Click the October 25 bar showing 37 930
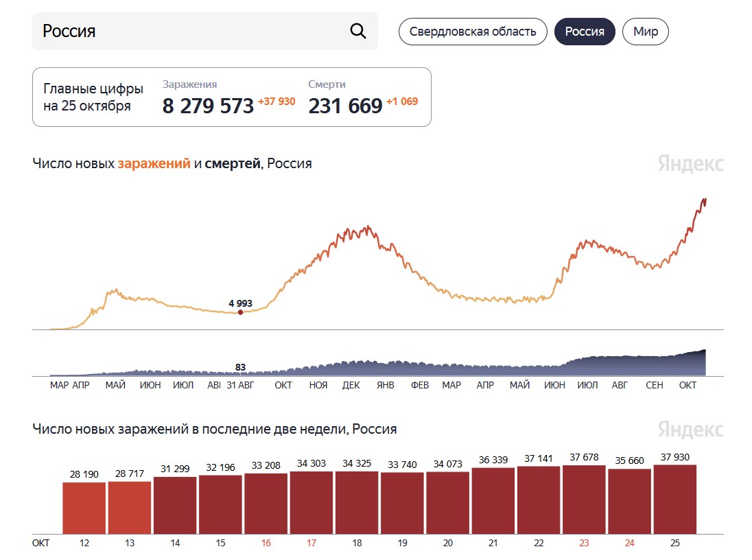The height and width of the screenshot is (560, 752). point(674,499)
